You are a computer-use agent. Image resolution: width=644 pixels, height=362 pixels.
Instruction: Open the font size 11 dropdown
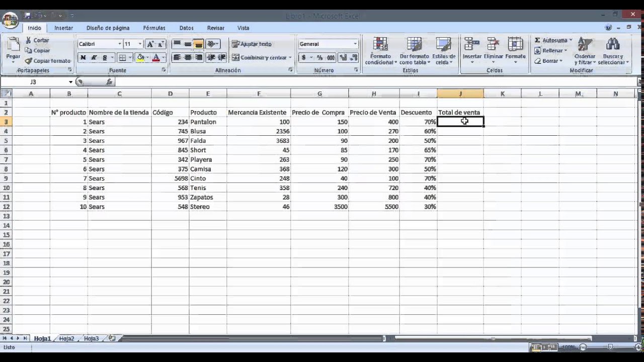(140, 44)
